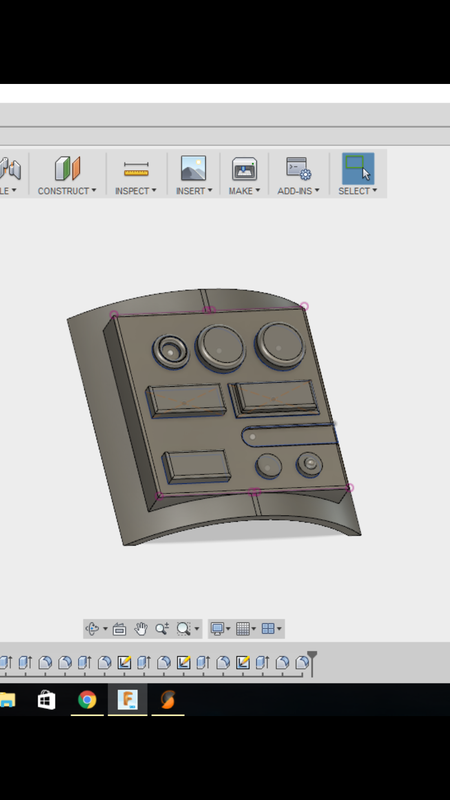Screen dimensions: 450x800
Task: Open the INSERT dropdown menu
Action: [x=194, y=191]
